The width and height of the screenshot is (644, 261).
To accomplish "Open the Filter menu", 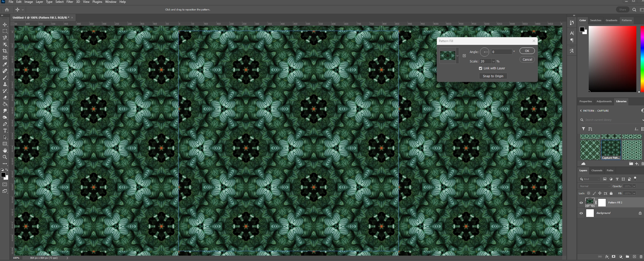I will 70,2.
